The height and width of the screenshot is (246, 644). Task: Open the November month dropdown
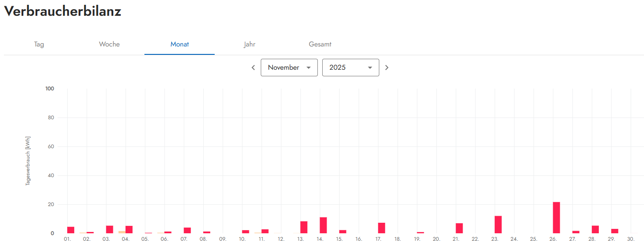(289, 68)
